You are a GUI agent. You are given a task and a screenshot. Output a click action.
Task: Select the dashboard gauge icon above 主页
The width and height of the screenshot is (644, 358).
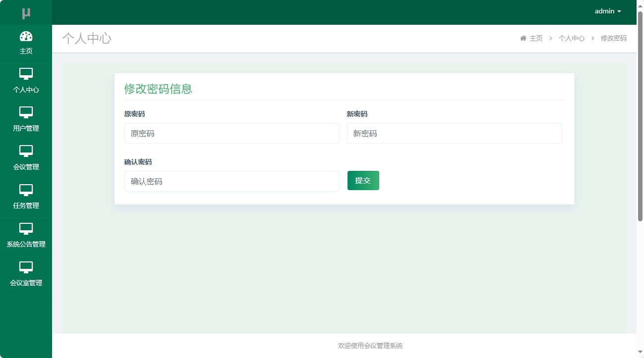26,36
